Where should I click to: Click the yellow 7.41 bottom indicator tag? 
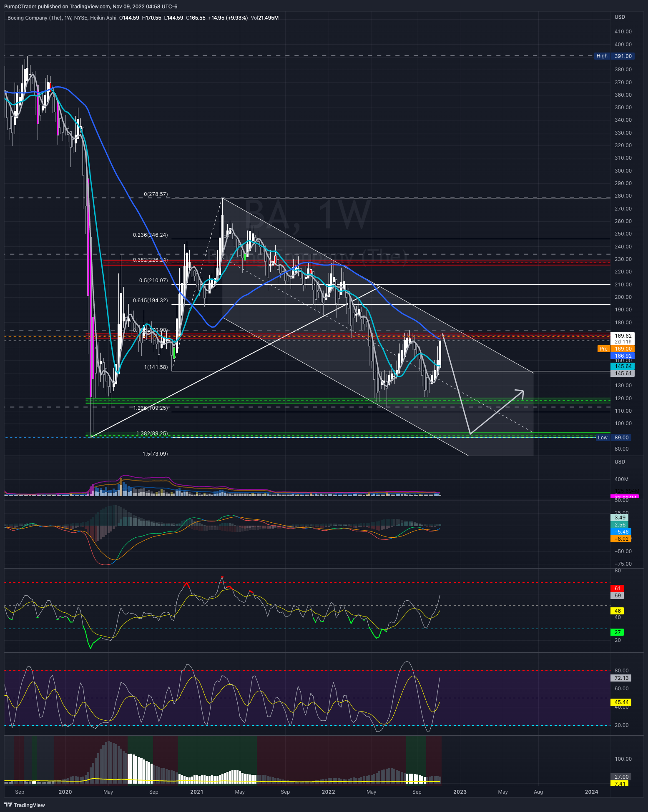tap(620, 784)
